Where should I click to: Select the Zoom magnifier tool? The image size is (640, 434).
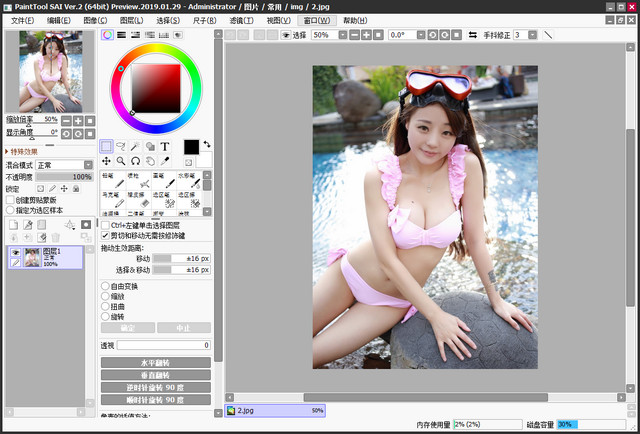click(121, 160)
